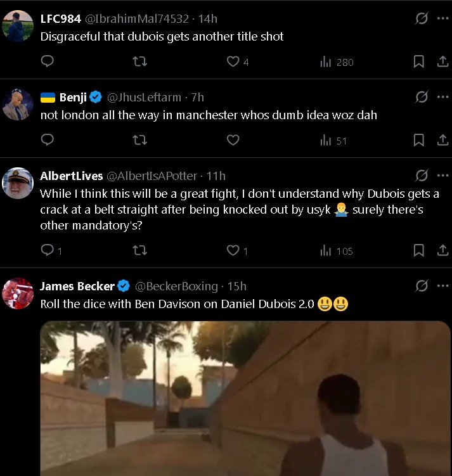
Task: Like Benji's Manchester tweet
Action: pyautogui.click(x=233, y=140)
